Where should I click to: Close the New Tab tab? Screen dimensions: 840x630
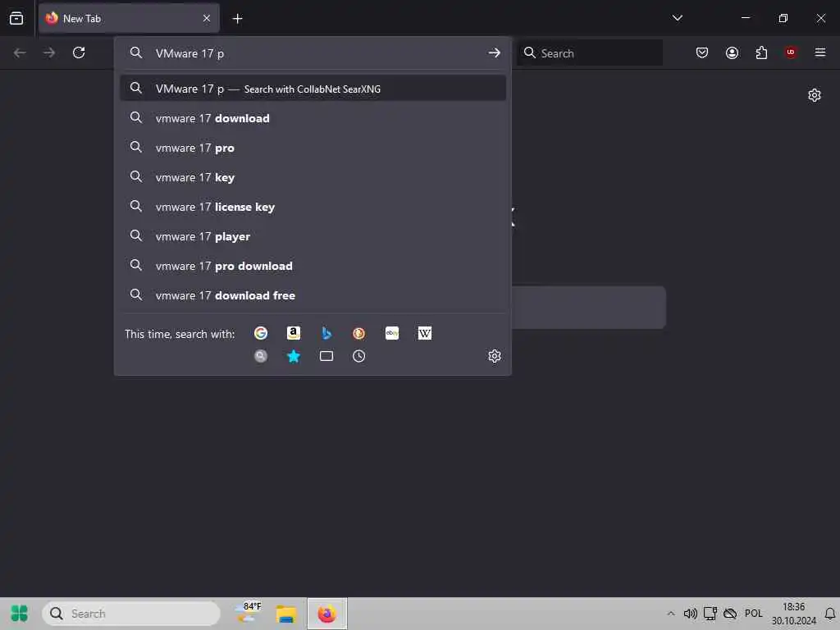coord(207,18)
